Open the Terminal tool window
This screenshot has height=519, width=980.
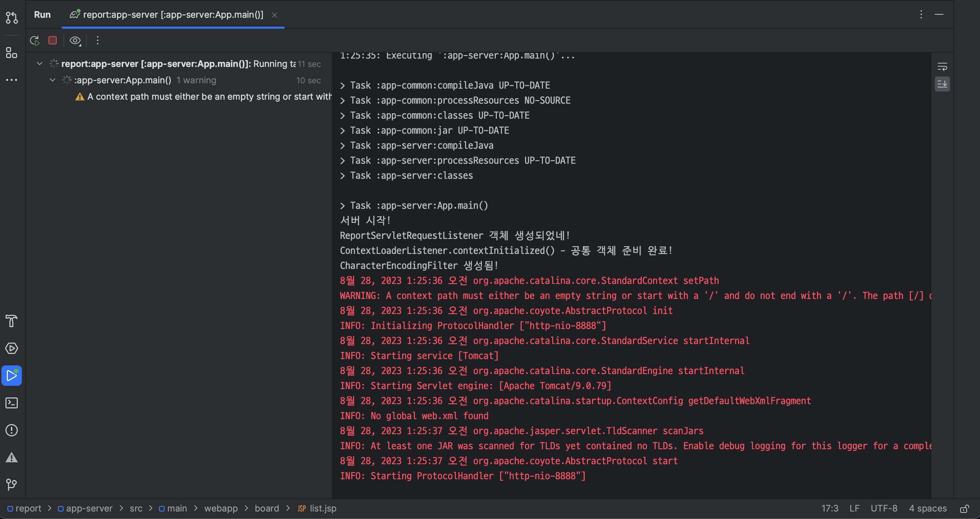[11, 403]
